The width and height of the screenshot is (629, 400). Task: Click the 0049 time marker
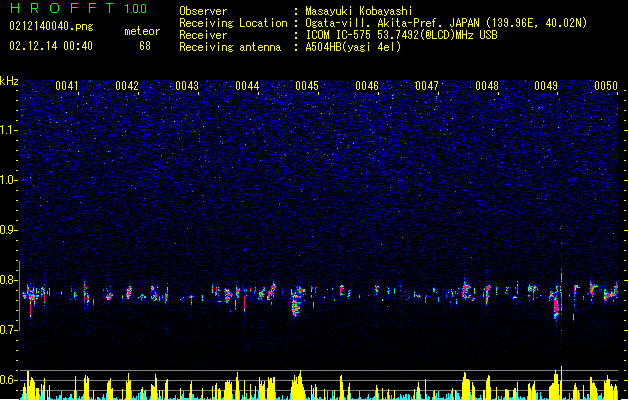(x=546, y=86)
